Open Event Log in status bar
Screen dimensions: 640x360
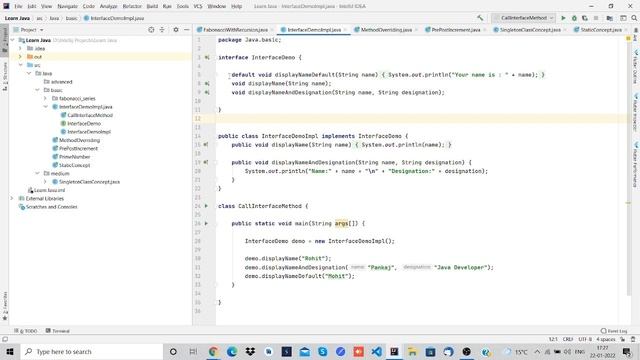[x=614, y=331]
